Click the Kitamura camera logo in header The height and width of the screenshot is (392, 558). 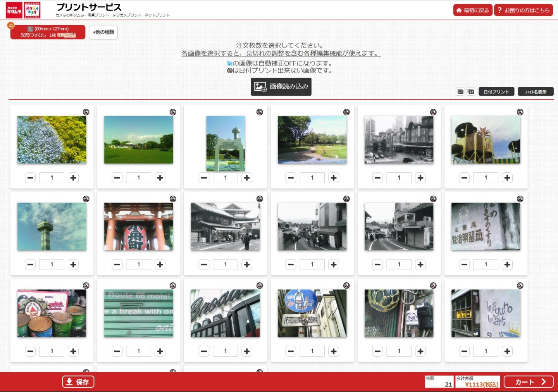14,10
